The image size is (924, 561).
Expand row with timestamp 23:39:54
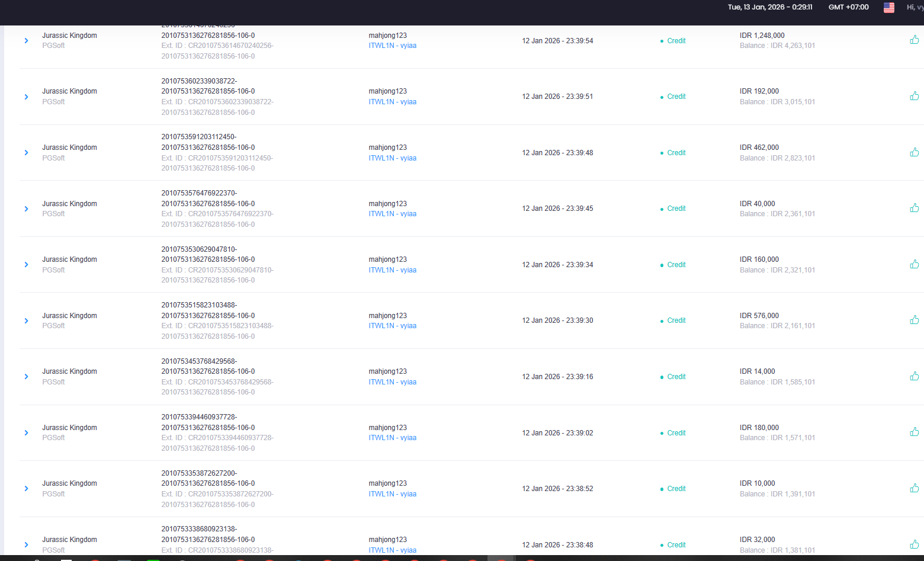pyautogui.click(x=26, y=41)
